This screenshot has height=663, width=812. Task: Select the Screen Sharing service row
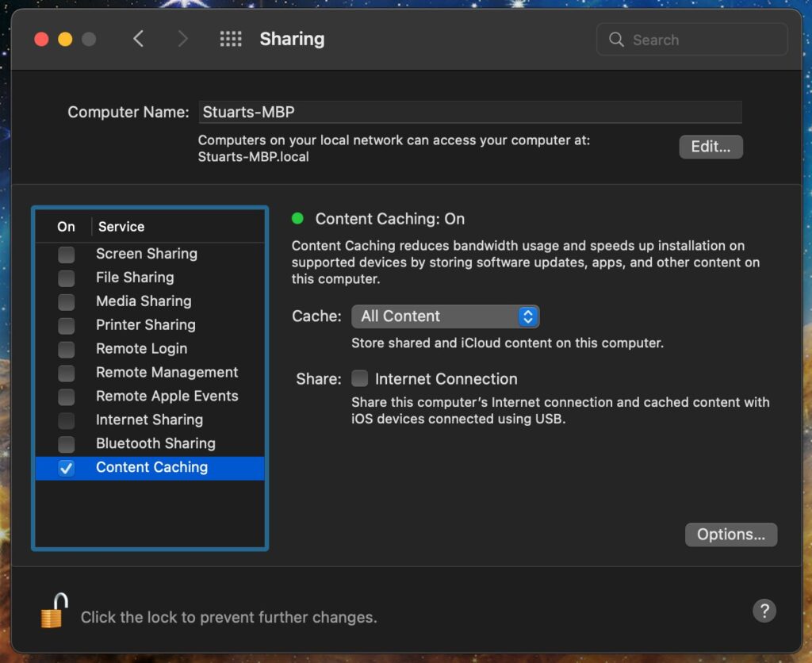(x=150, y=254)
